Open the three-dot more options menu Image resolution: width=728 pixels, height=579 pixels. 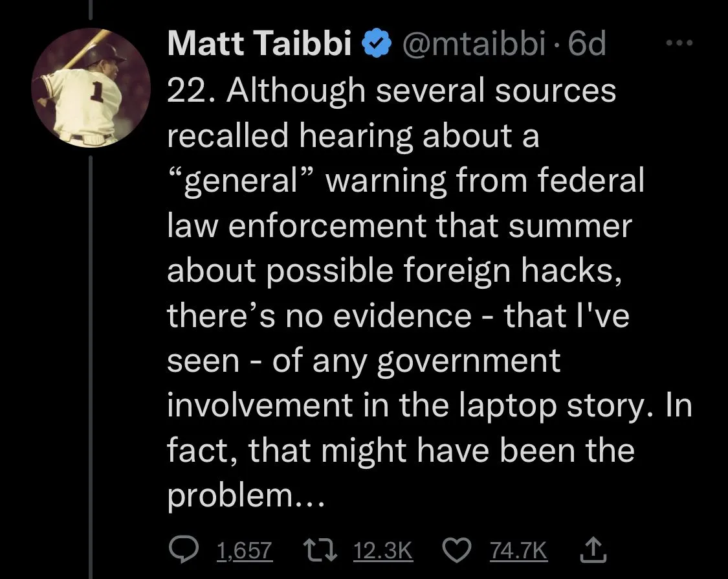click(679, 44)
